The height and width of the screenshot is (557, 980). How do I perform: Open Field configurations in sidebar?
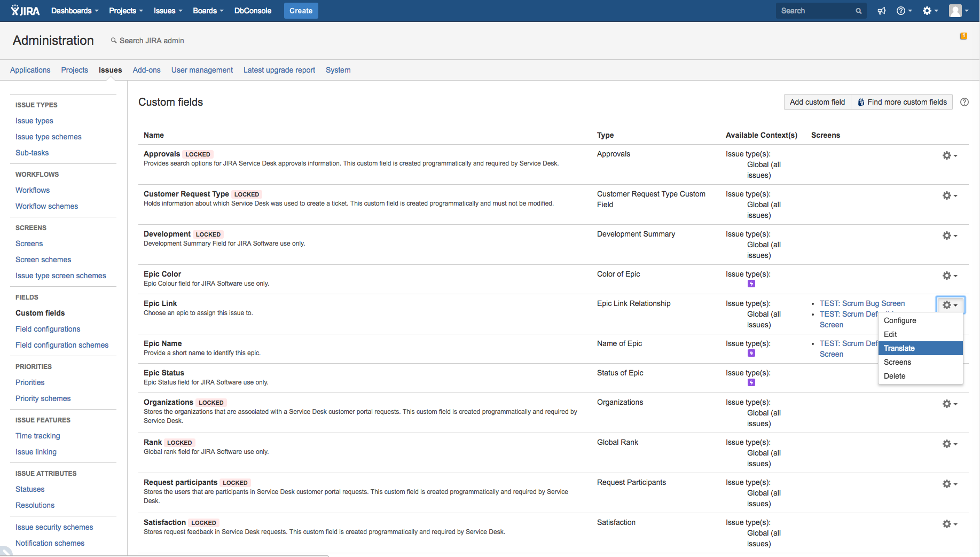(48, 329)
